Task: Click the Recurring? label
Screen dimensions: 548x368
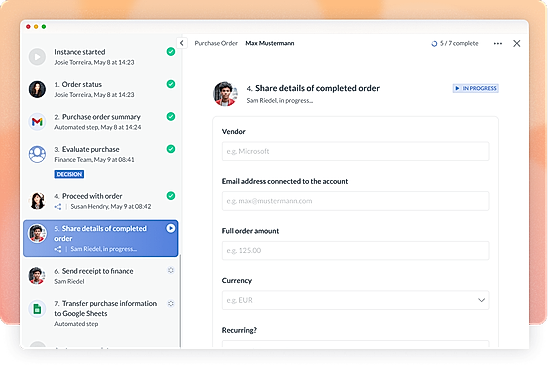Action: (239, 330)
